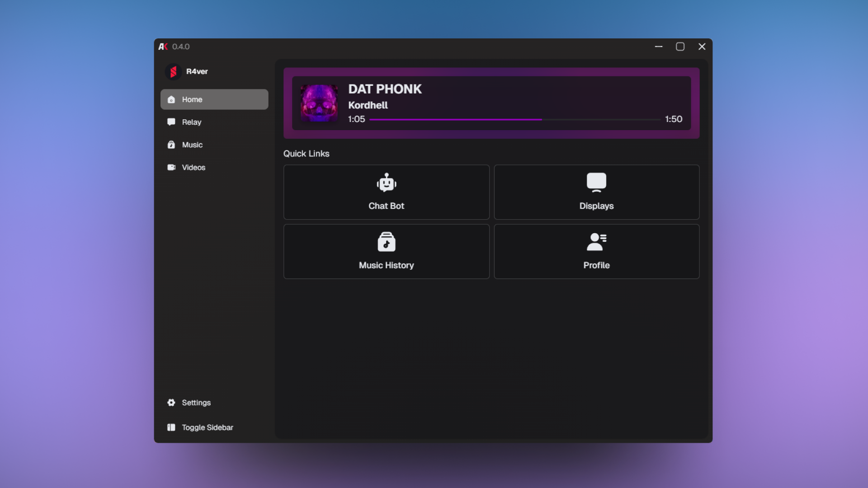Click the R4ver logo badge
This screenshot has height=488, width=868.
point(173,71)
